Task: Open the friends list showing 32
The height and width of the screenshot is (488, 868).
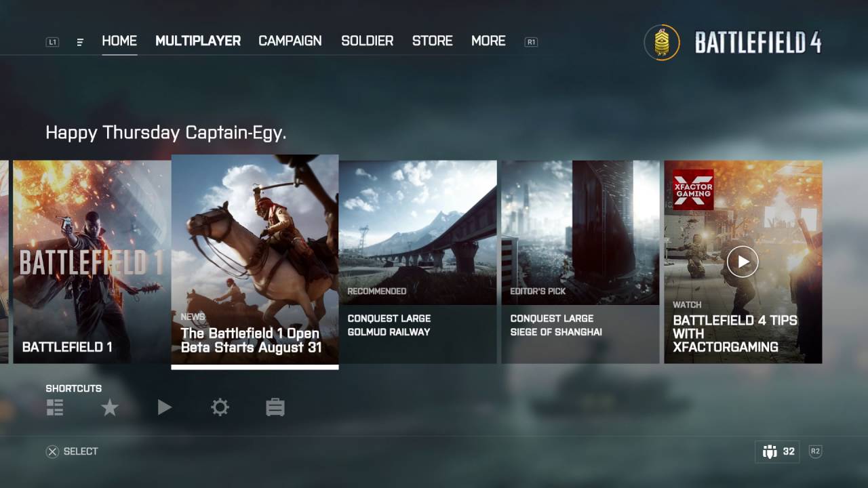Action: (777, 452)
